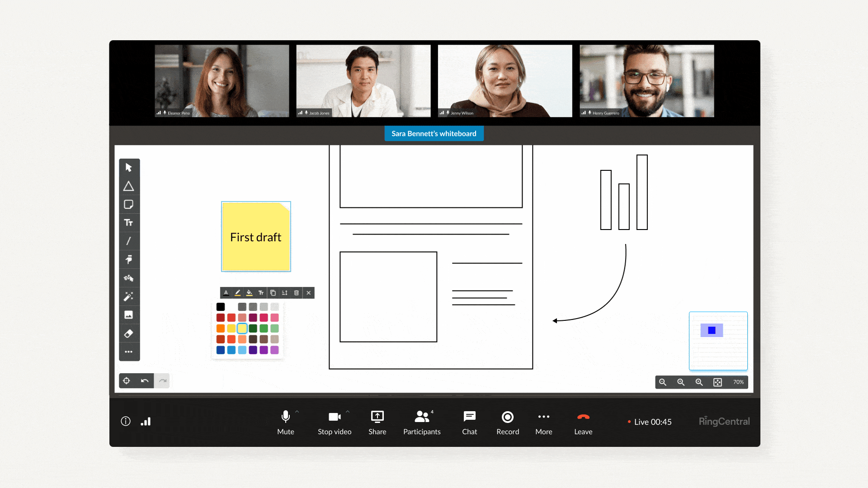Select the Pen/Line tool
Screen dimensions: 868x488
pyautogui.click(x=129, y=241)
